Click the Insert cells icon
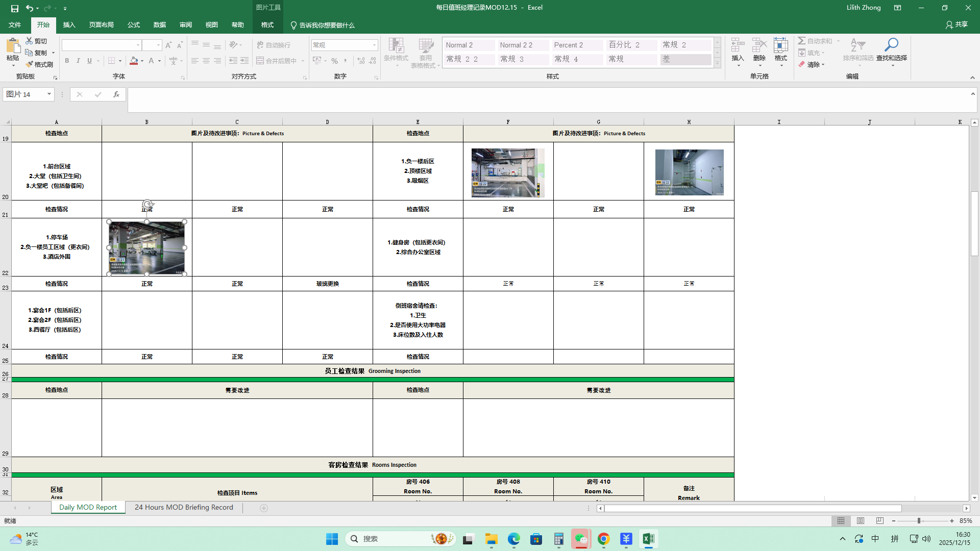 (x=738, y=45)
